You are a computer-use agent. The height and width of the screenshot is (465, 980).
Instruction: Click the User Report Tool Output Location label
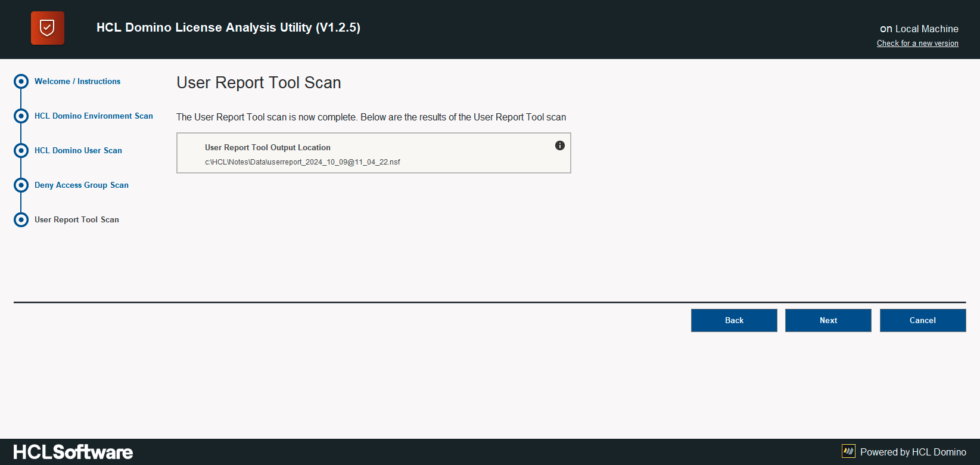pos(267,147)
